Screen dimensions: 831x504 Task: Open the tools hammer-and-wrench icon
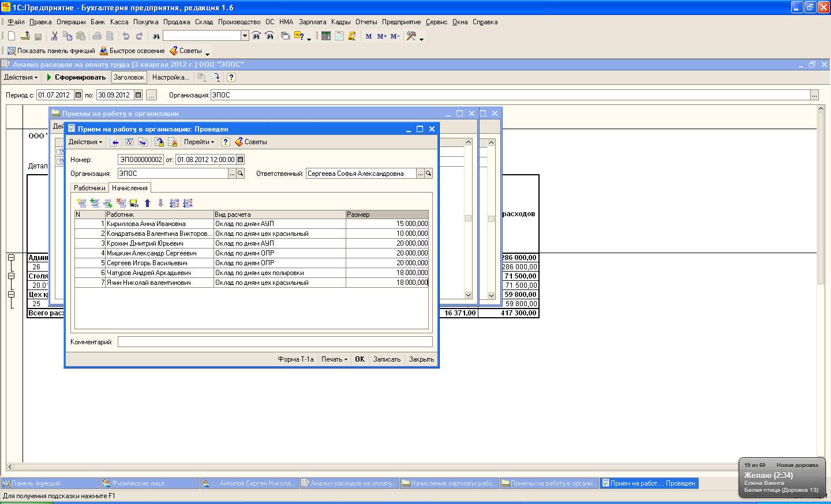tap(411, 36)
